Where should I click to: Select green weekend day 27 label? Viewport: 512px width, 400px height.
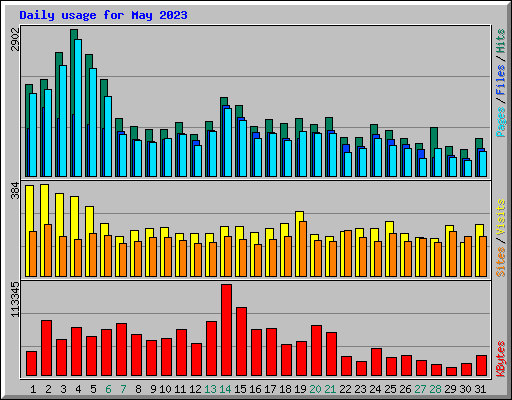[420, 389]
